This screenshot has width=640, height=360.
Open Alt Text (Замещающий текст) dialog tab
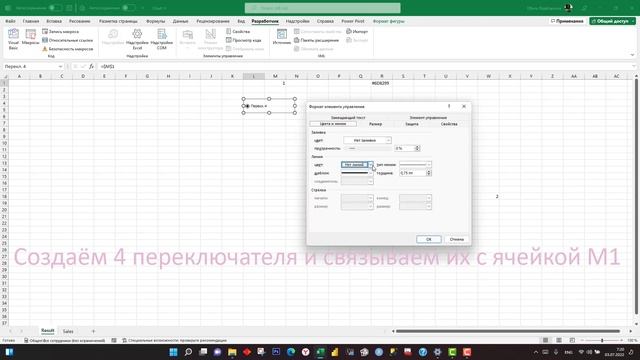[348, 118]
